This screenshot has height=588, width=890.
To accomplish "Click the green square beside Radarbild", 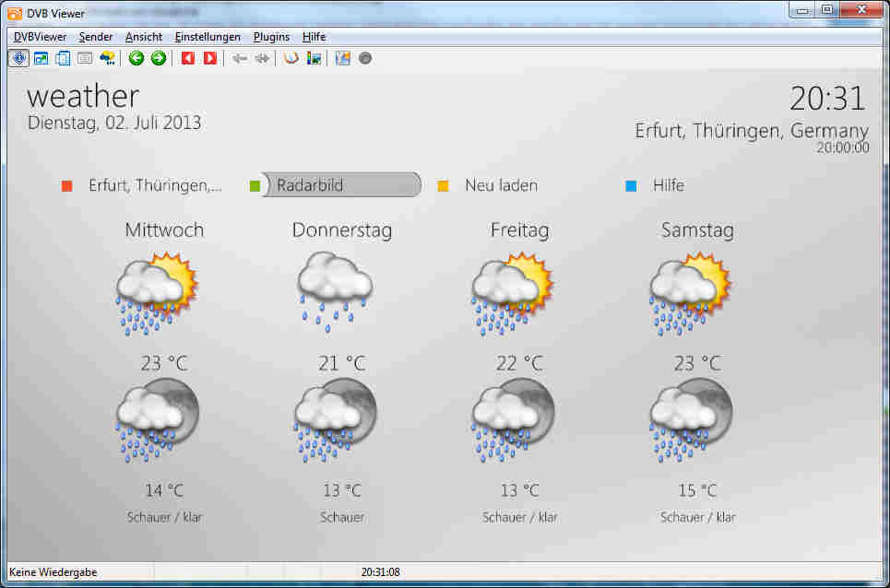I will tap(255, 186).
